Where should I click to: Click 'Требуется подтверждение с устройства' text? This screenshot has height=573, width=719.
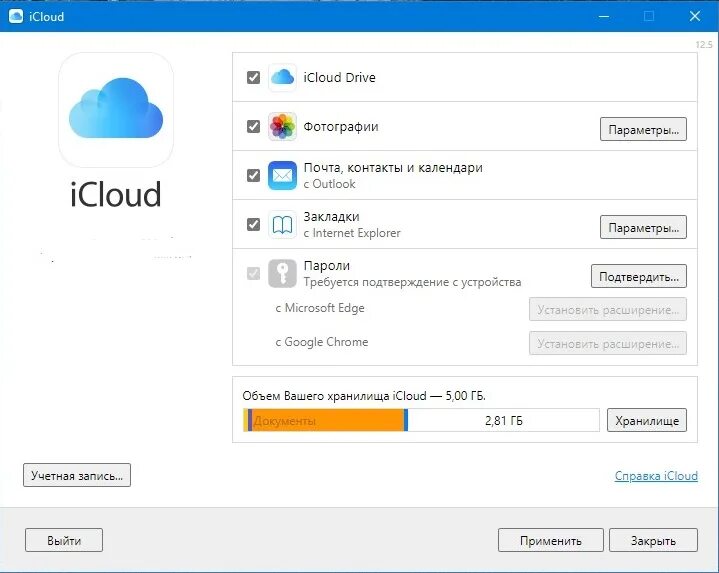tap(412, 282)
